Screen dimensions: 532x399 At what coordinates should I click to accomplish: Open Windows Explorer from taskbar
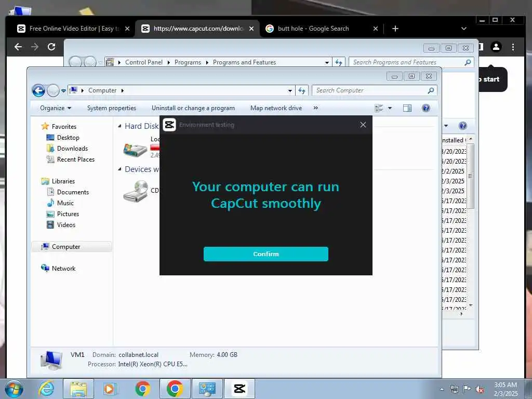[78, 389]
